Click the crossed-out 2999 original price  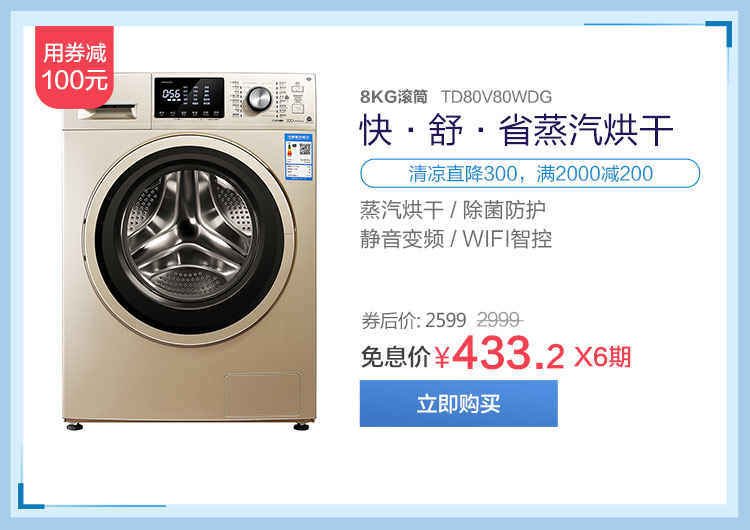click(499, 320)
